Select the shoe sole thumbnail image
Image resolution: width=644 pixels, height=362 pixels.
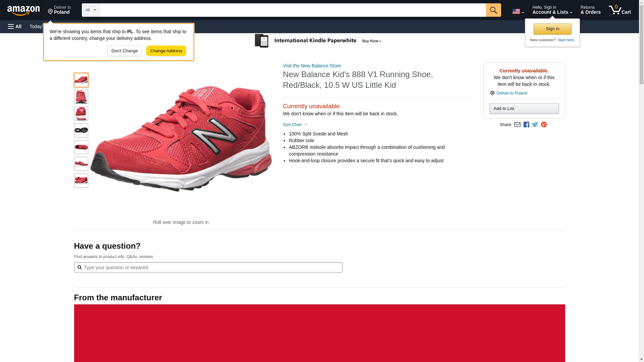(x=81, y=130)
